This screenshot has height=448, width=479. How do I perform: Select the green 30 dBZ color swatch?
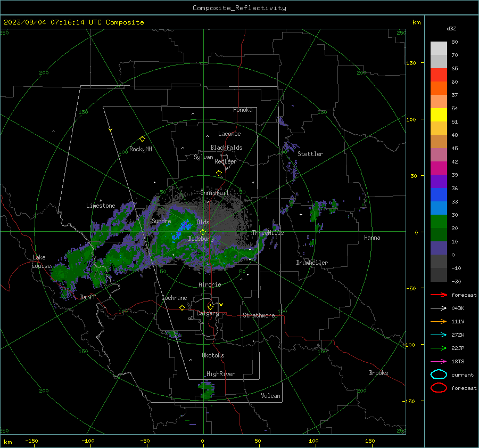439,222
